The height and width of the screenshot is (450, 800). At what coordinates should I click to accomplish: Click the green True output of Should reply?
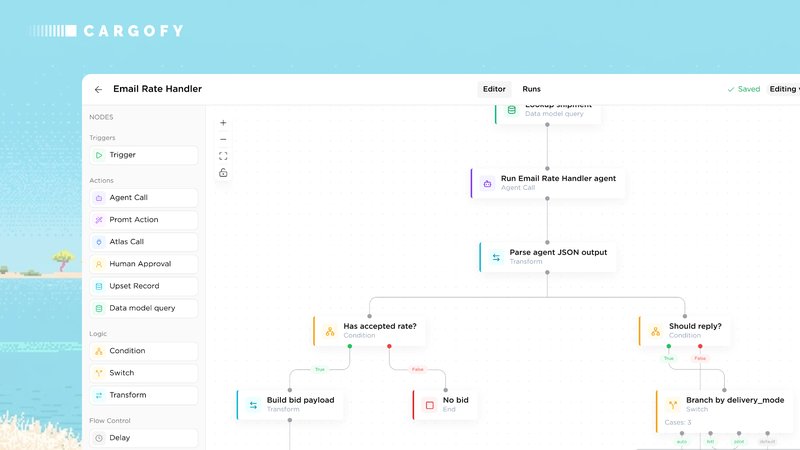pyautogui.click(x=668, y=346)
